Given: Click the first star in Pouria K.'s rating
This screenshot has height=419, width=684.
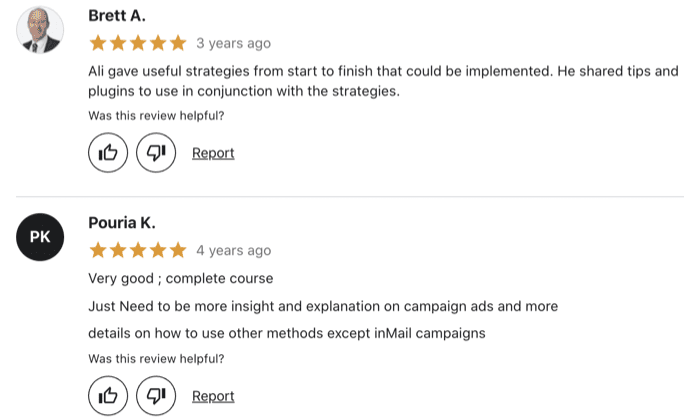Looking at the screenshot, I should click(x=98, y=250).
